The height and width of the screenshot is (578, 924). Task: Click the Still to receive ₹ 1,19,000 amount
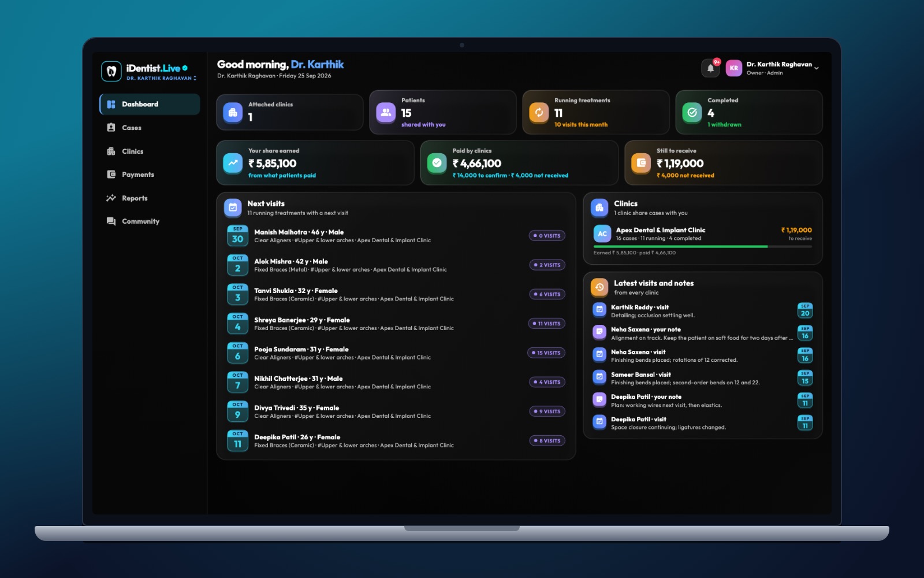pos(680,164)
